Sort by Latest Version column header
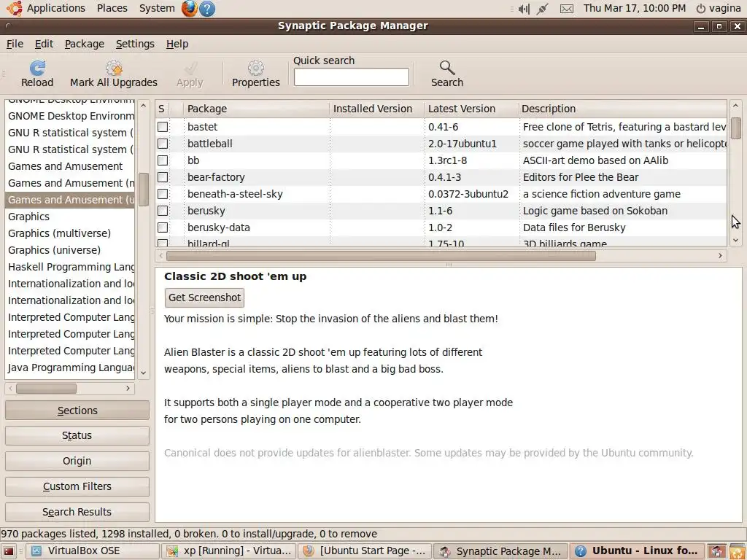The height and width of the screenshot is (560, 747). tap(471, 109)
